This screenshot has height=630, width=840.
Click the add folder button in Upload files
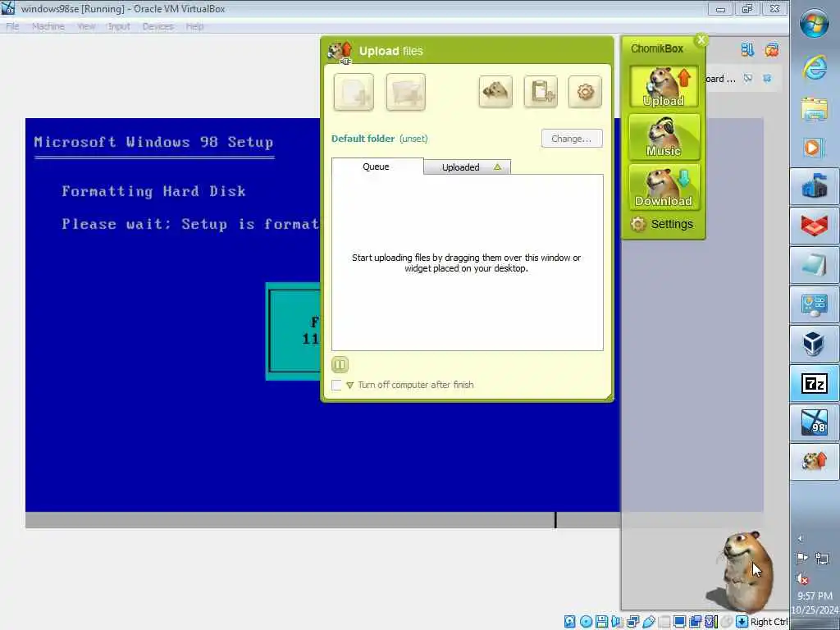405,92
